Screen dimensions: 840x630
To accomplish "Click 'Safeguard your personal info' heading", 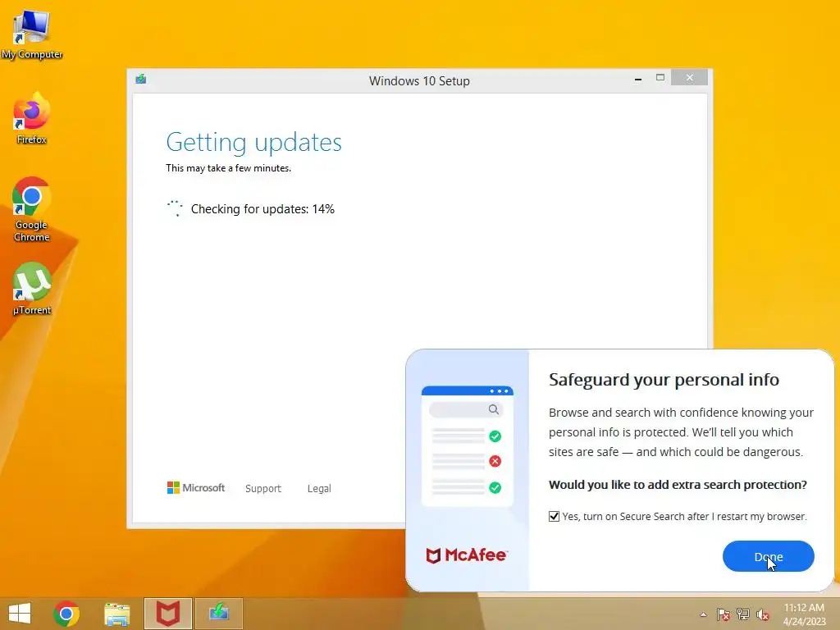I will tap(664, 379).
